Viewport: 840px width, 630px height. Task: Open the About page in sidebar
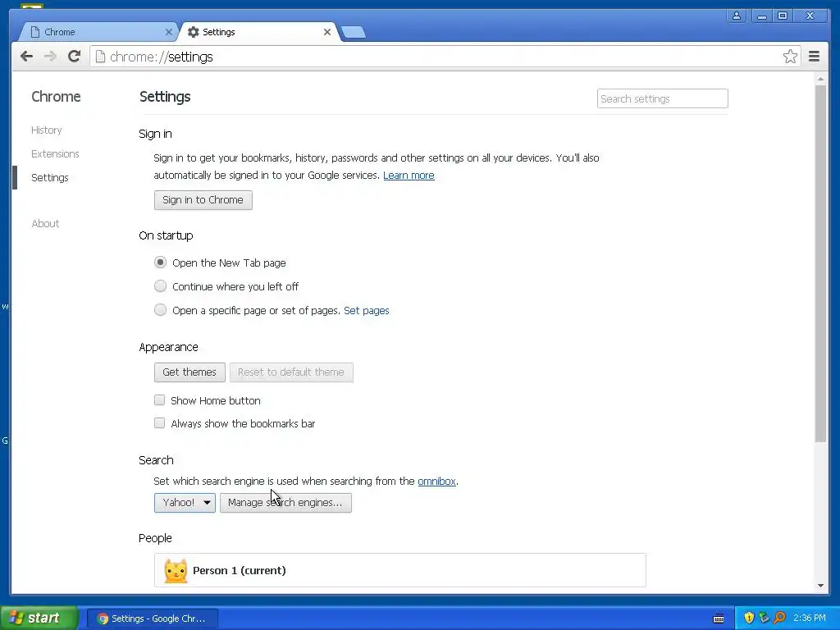tap(46, 223)
